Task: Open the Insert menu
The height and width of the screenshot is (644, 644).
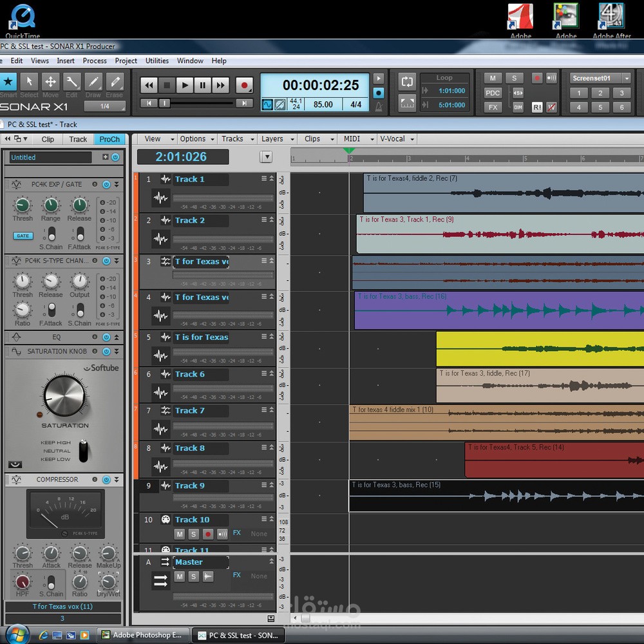Action: (x=66, y=61)
